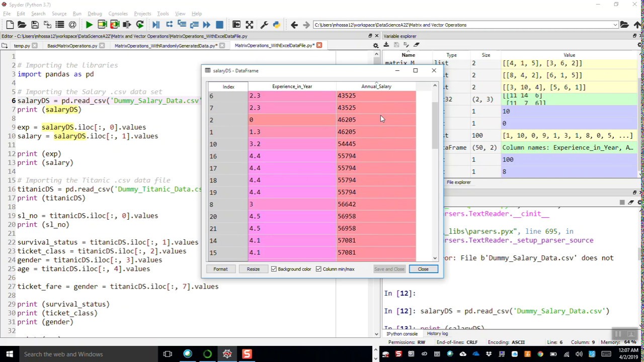Image resolution: width=644 pixels, height=362 pixels.
Task: Click the debugger Continue execution icon
Action: coord(207,25)
